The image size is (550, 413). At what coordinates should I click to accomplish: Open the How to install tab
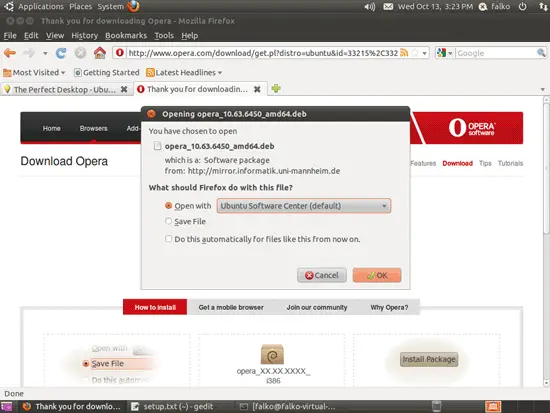[x=155, y=307]
